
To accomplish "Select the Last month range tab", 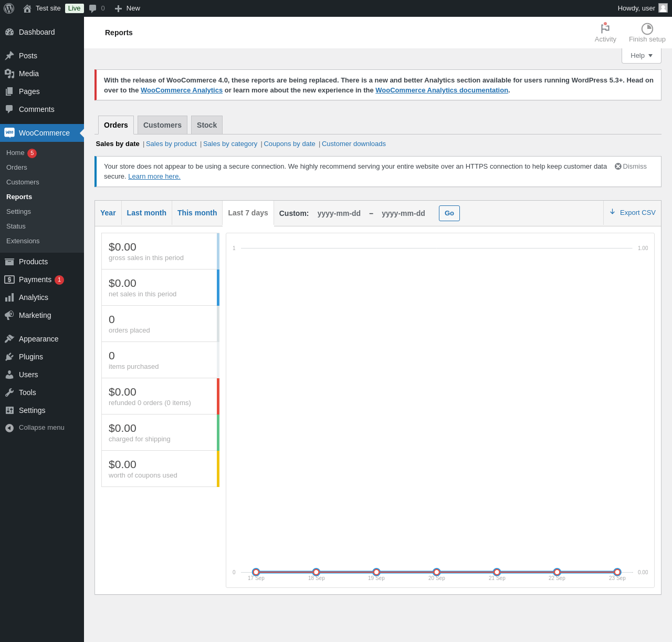I will coord(146,213).
